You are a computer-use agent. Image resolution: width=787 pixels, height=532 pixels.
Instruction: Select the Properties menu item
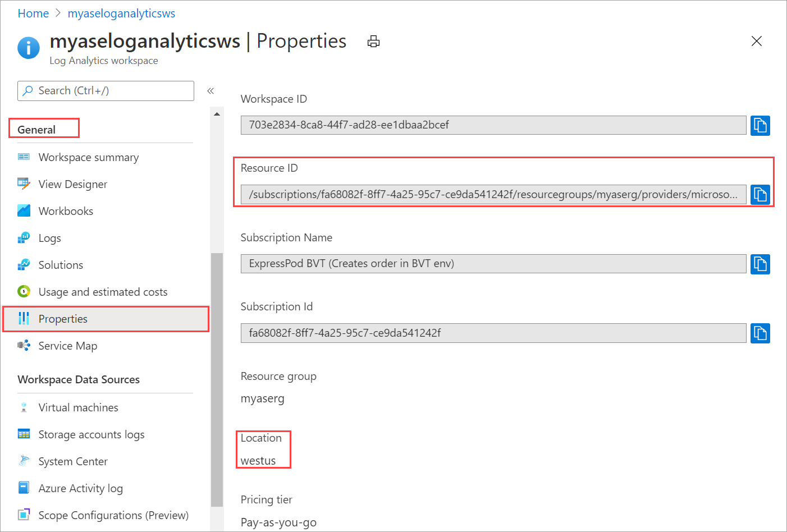[x=63, y=318]
